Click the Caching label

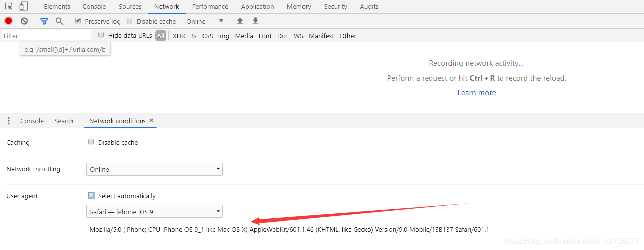(x=18, y=142)
